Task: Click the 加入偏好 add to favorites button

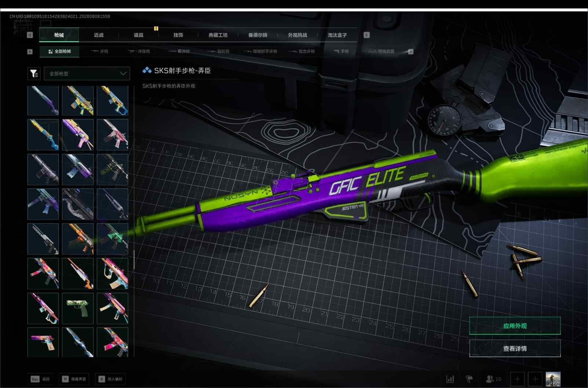Action: pos(110,379)
